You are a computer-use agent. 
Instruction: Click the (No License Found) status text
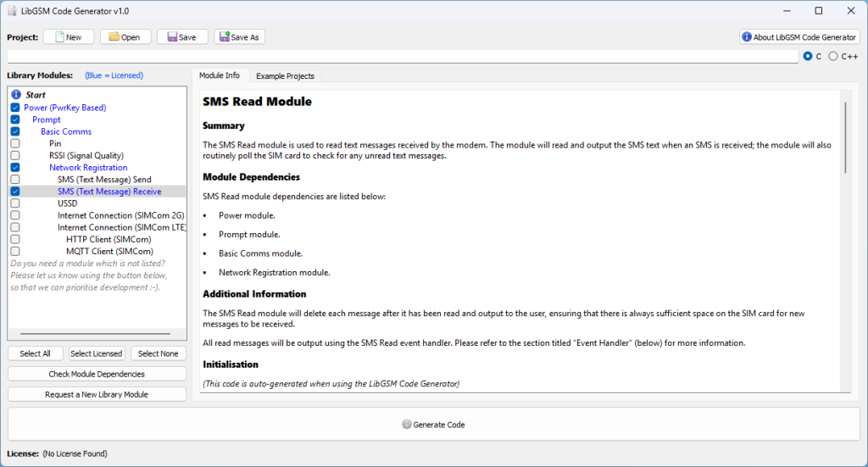pyautogui.click(x=75, y=453)
